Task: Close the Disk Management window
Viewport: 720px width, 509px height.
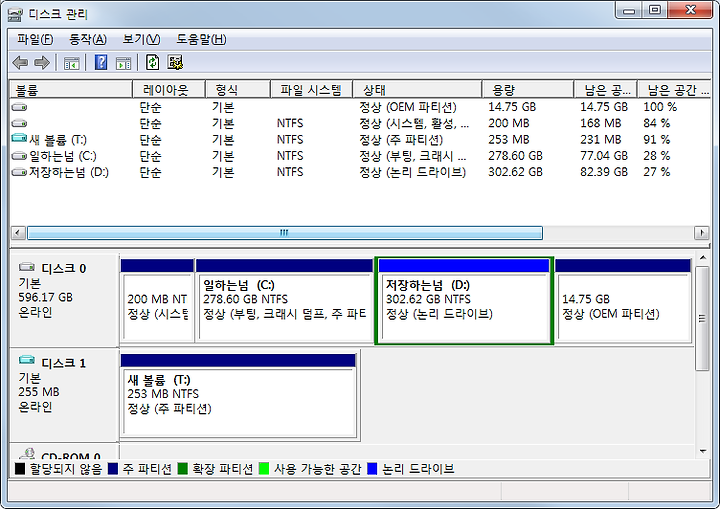Action: [x=690, y=11]
